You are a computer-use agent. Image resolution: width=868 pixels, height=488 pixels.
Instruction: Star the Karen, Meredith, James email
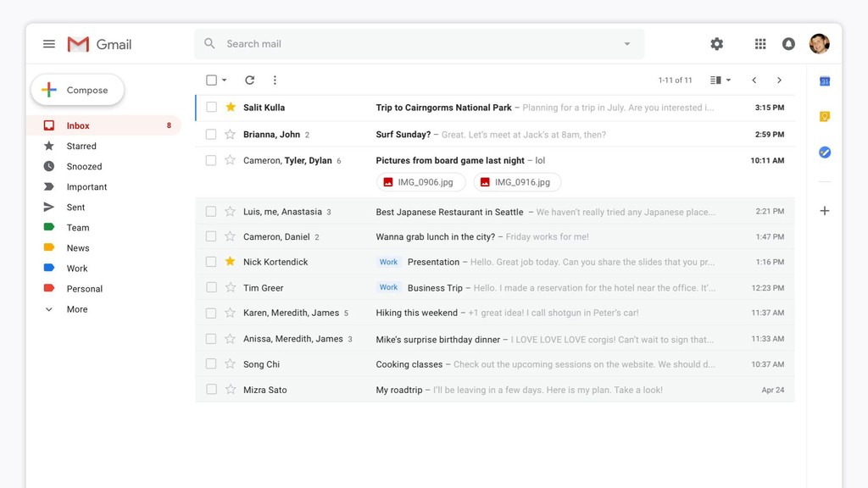[231, 313]
